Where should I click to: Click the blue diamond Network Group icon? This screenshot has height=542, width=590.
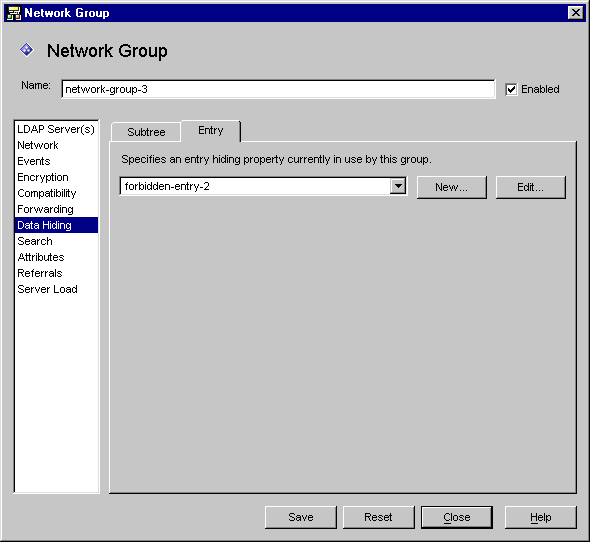pyautogui.click(x=27, y=50)
